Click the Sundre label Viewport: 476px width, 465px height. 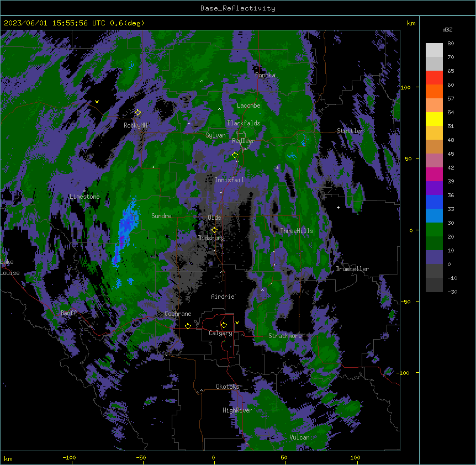pos(161,216)
